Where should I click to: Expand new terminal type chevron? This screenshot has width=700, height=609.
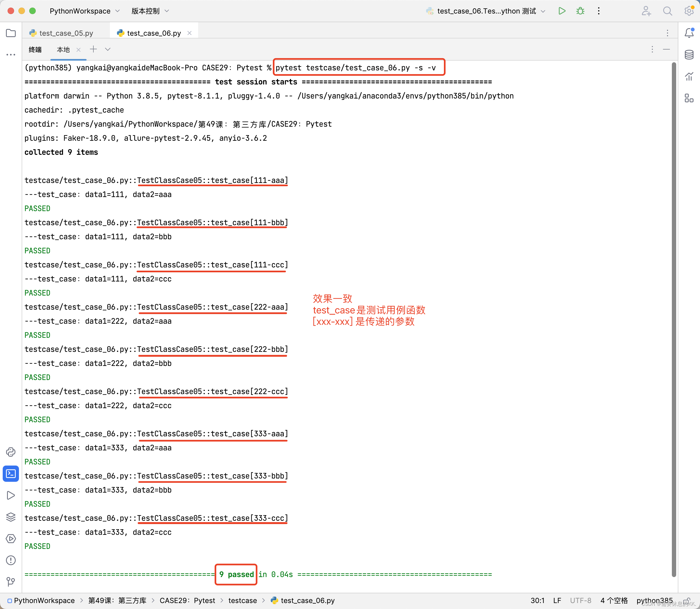click(108, 49)
